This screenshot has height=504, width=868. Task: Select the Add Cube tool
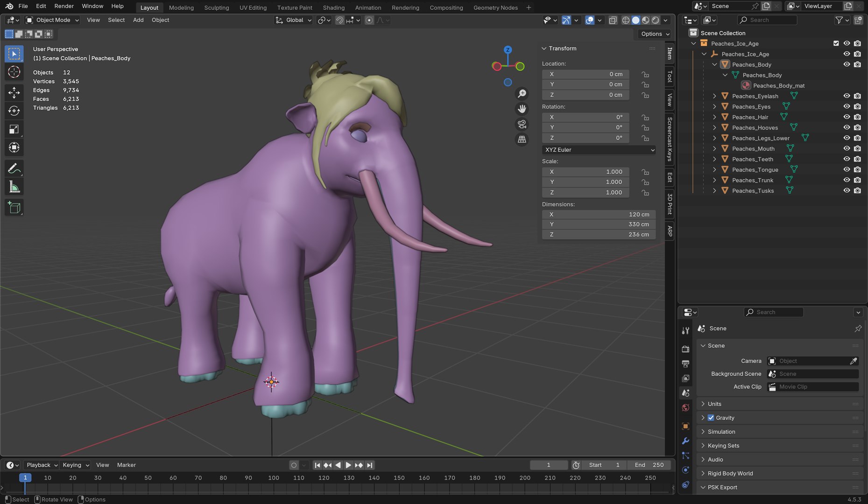(x=14, y=207)
